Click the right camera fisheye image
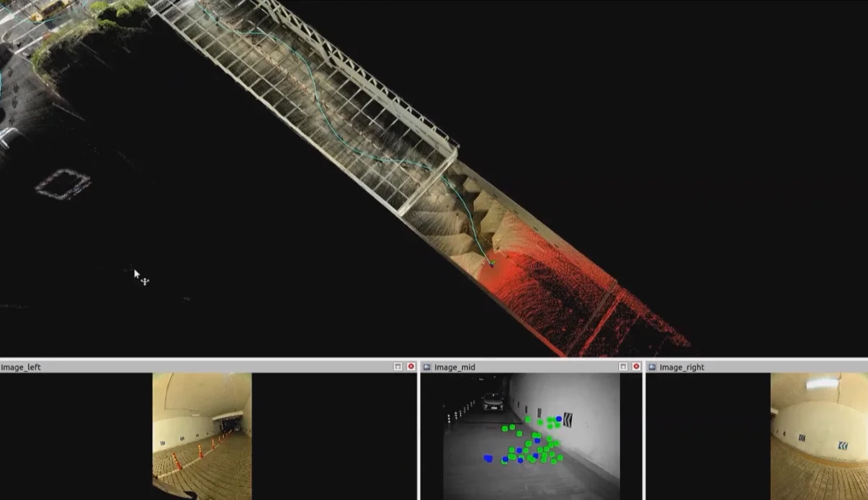 [x=819, y=435]
